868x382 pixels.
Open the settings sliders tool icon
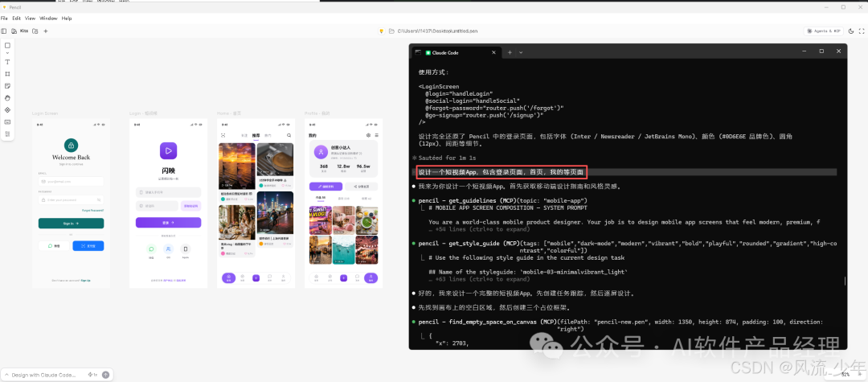[x=8, y=134]
